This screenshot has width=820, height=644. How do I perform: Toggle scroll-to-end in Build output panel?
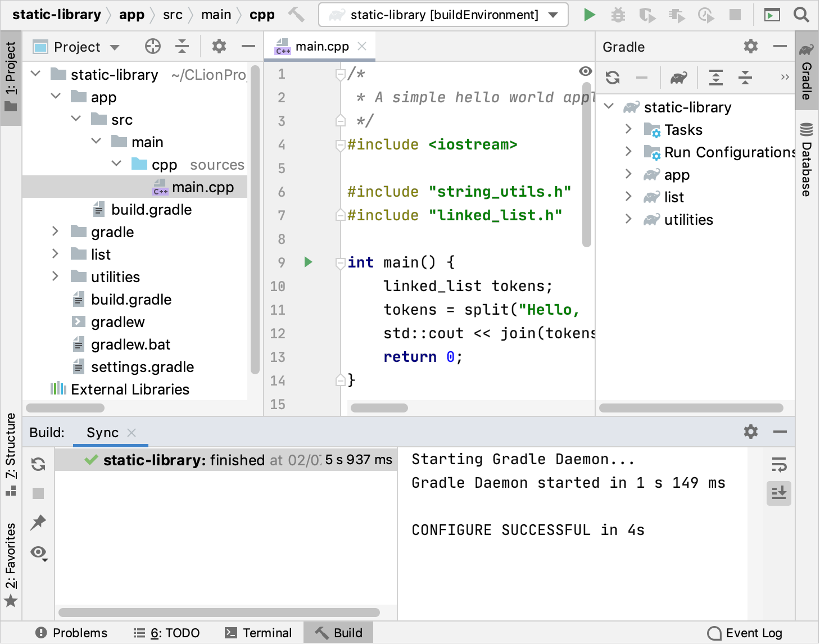tap(779, 493)
